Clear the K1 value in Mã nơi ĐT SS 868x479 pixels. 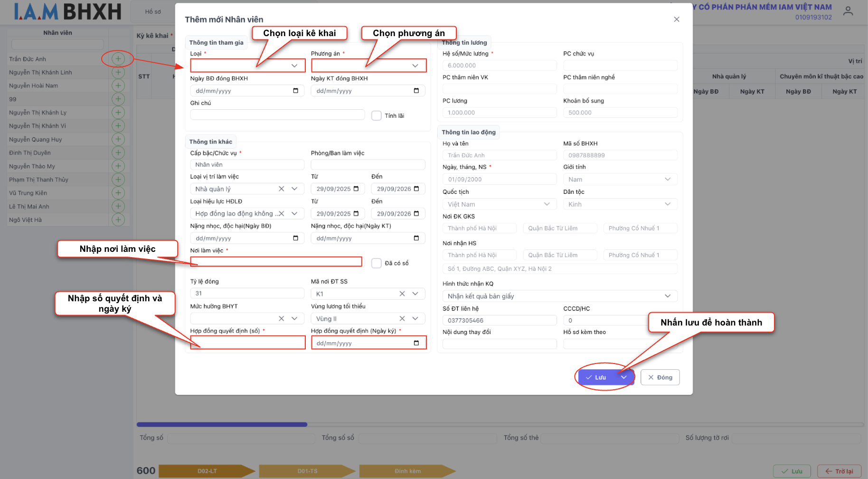click(402, 294)
